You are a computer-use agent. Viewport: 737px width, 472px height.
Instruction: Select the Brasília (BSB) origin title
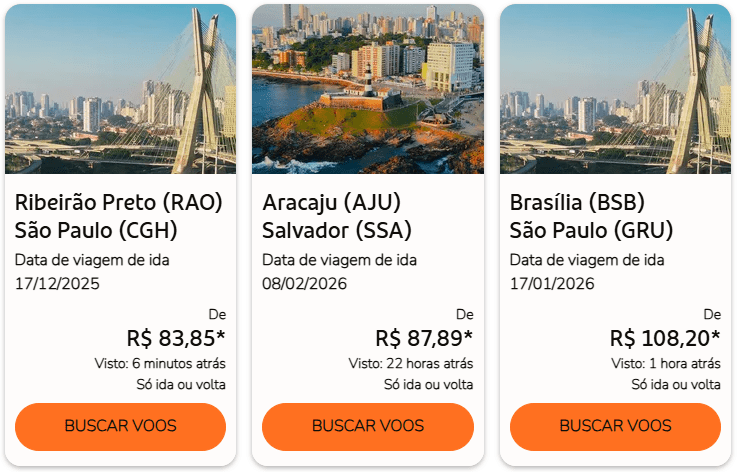tap(577, 203)
